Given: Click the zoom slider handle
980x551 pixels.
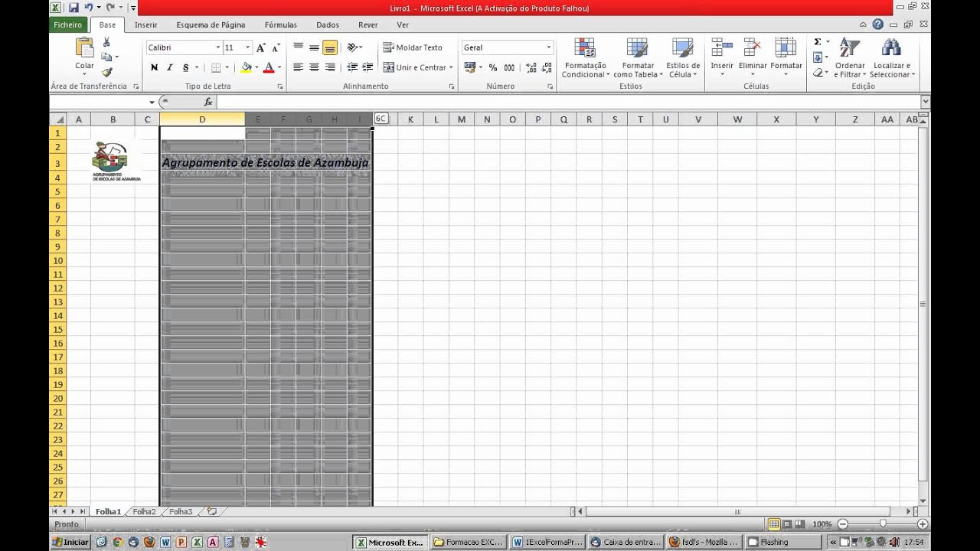Looking at the screenshot, I should tap(883, 524).
